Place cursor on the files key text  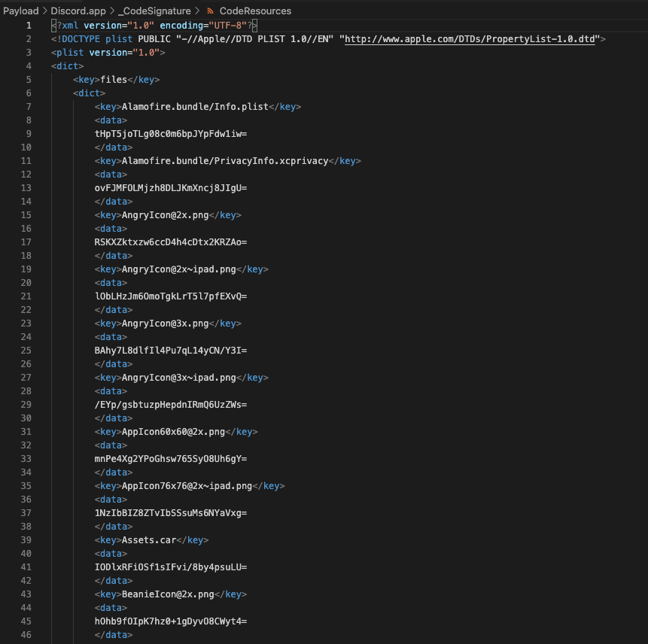tap(114, 79)
